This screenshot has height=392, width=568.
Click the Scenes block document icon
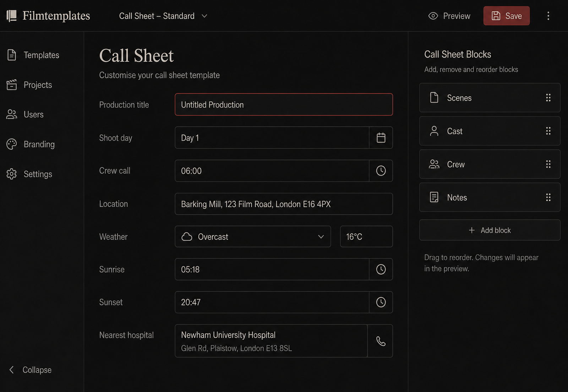434,98
